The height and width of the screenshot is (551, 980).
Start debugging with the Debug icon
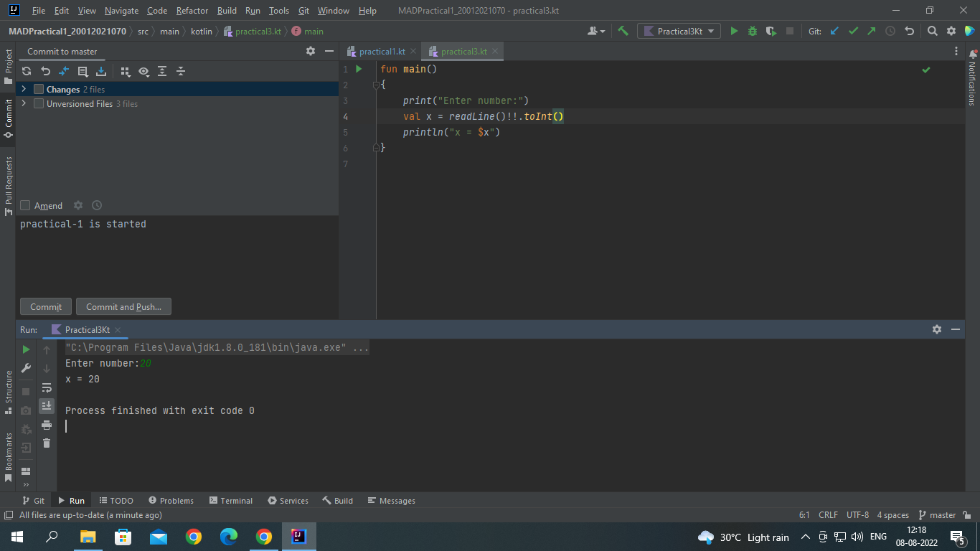tap(752, 31)
